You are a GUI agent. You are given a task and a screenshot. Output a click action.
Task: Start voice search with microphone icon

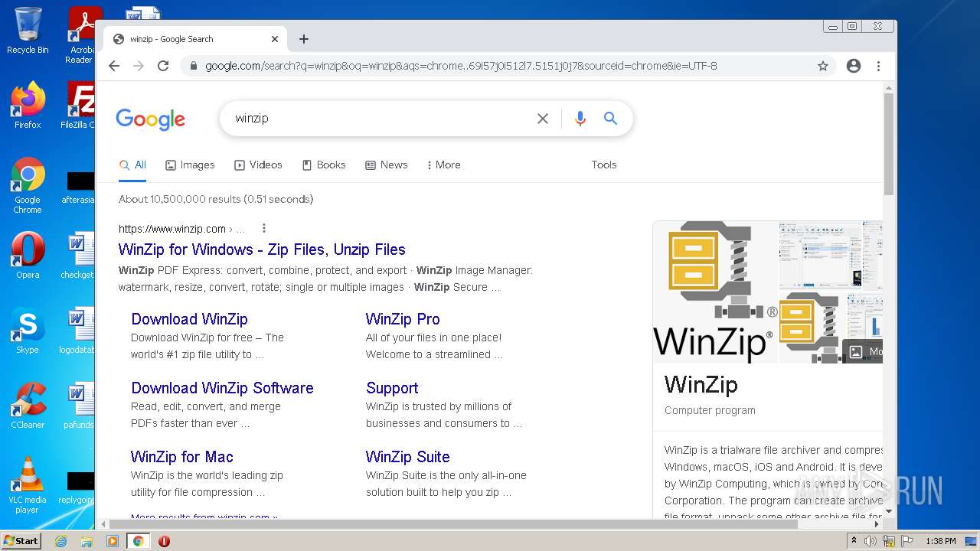pyautogui.click(x=580, y=119)
